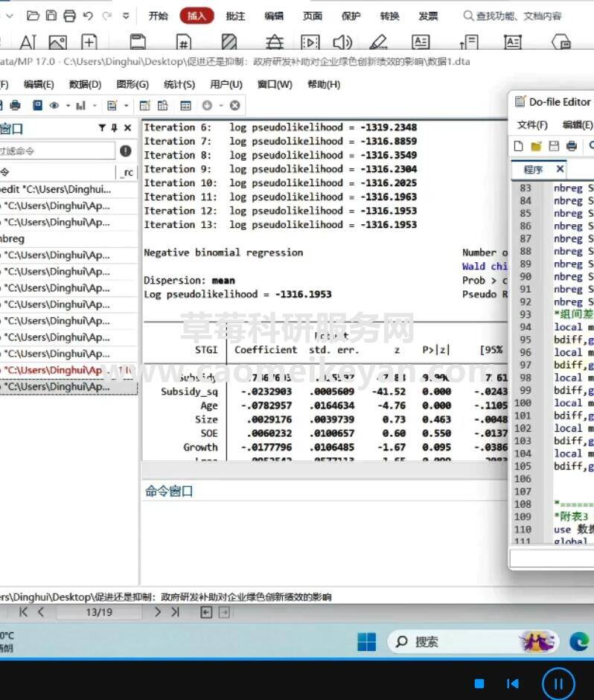The height and width of the screenshot is (700, 594).
Task: Pause the video playback
Action: coord(558,683)
